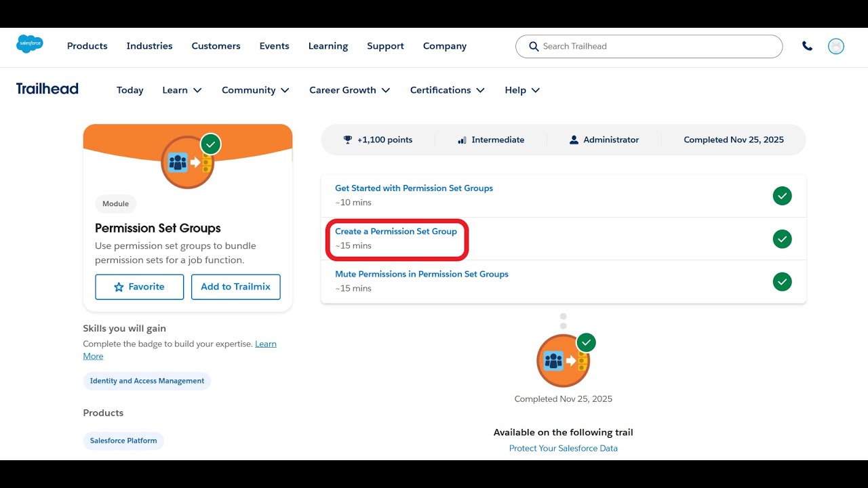
Task: Click the search magnifier icon
Action: (534, 46)
